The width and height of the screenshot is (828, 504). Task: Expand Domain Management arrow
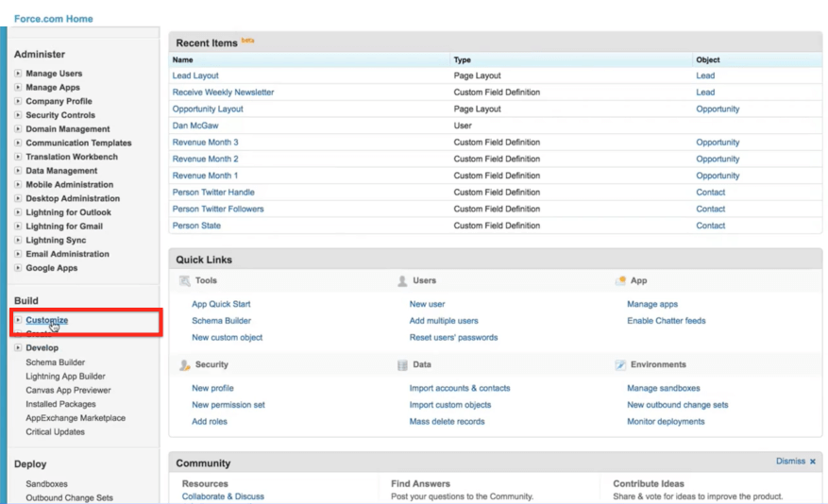tap(18, 128)
